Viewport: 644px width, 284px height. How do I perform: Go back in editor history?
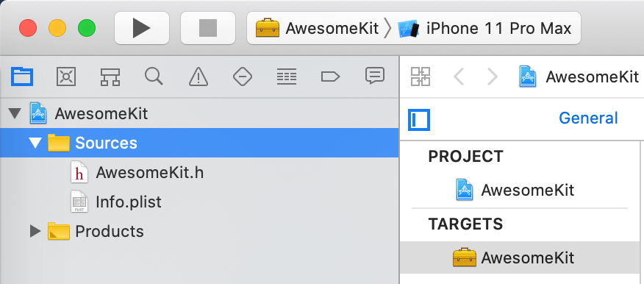tap(459, 77)
